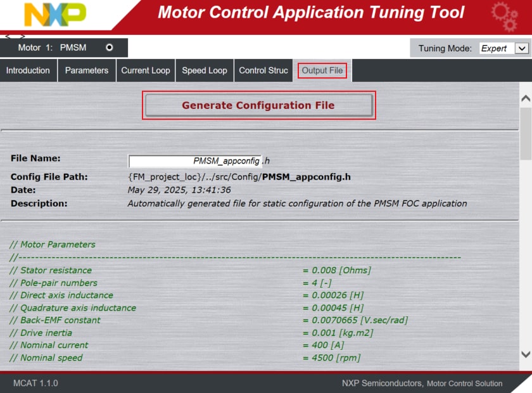The image size is (532, 393).
Task: Click the NXP Semiconductors footer text
Action: click(x=382, y=383)
